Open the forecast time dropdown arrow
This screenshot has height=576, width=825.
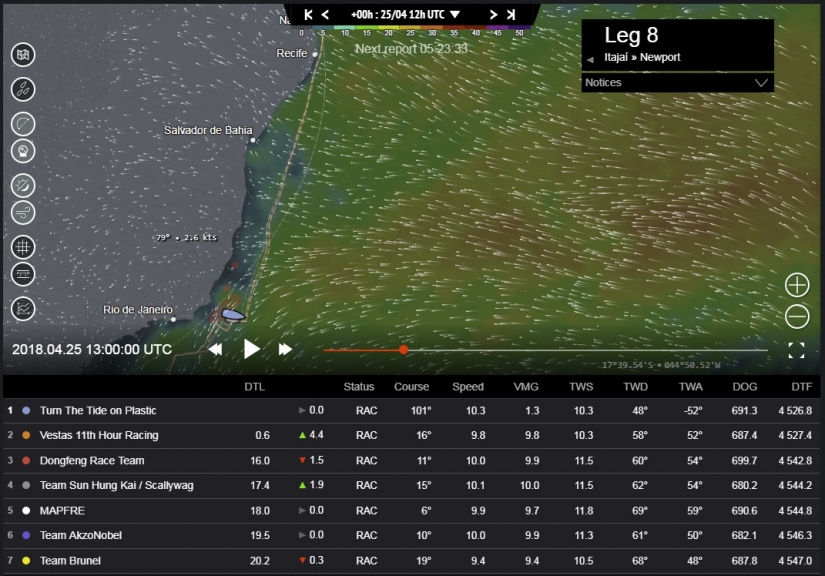click(x=455, y=15)
